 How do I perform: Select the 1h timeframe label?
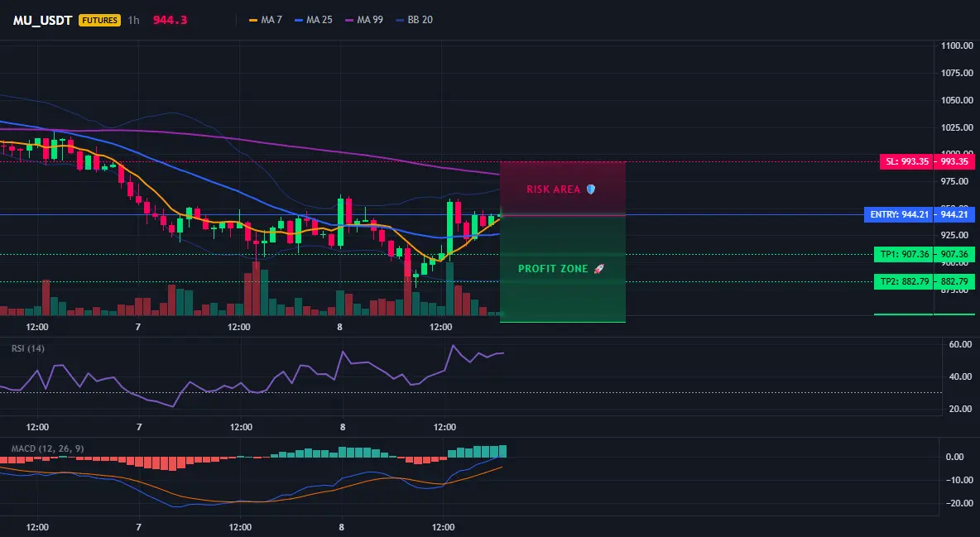pos(133,20)
